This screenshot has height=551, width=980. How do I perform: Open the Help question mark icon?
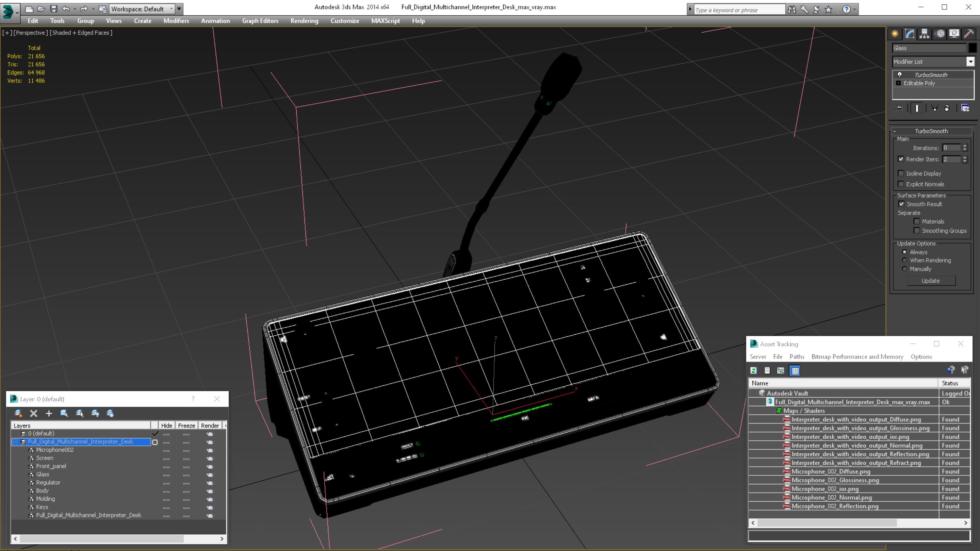[846, 9]
